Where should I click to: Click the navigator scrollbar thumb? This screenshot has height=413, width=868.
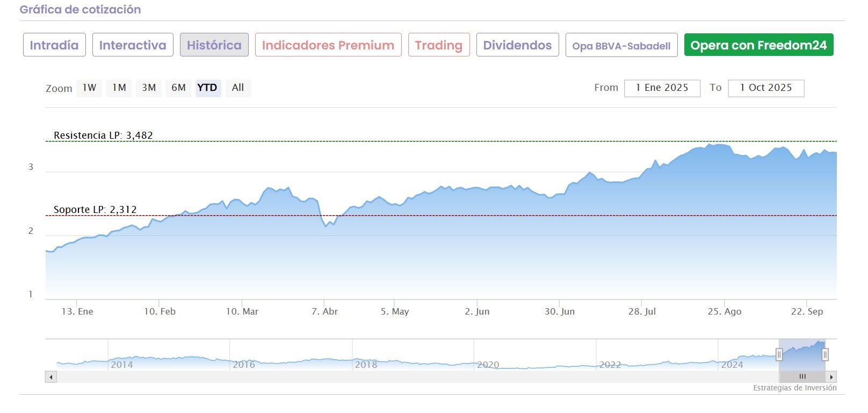[x=802, y=377]
